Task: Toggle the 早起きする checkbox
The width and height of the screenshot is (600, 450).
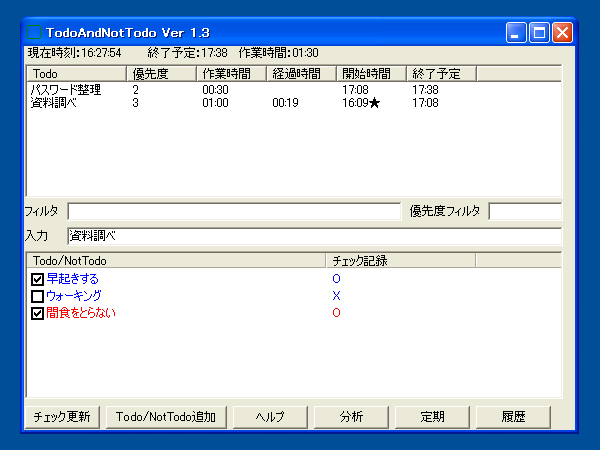Action: click(38, 279)
